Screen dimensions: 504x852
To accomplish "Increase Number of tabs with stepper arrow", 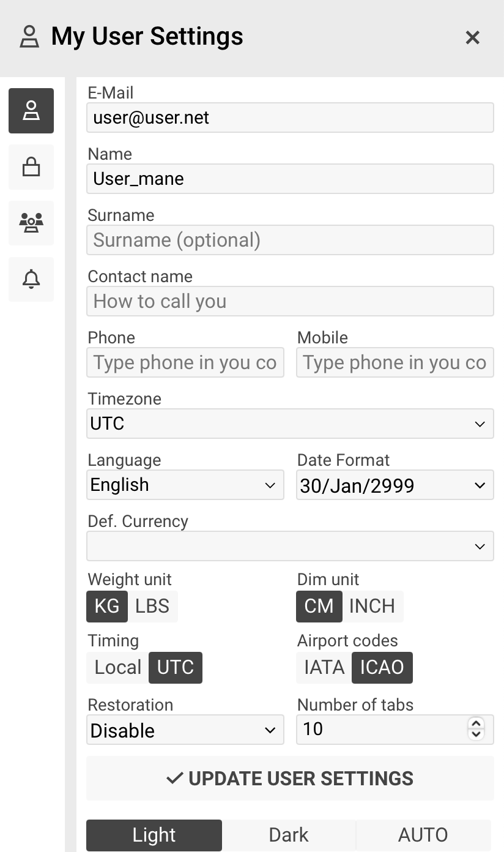I will pyautogui.click(x=476, y=723).
